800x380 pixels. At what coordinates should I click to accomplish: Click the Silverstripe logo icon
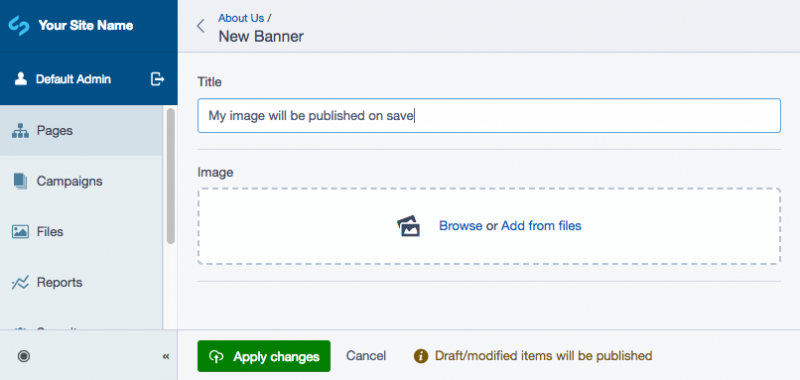(19, 26)
